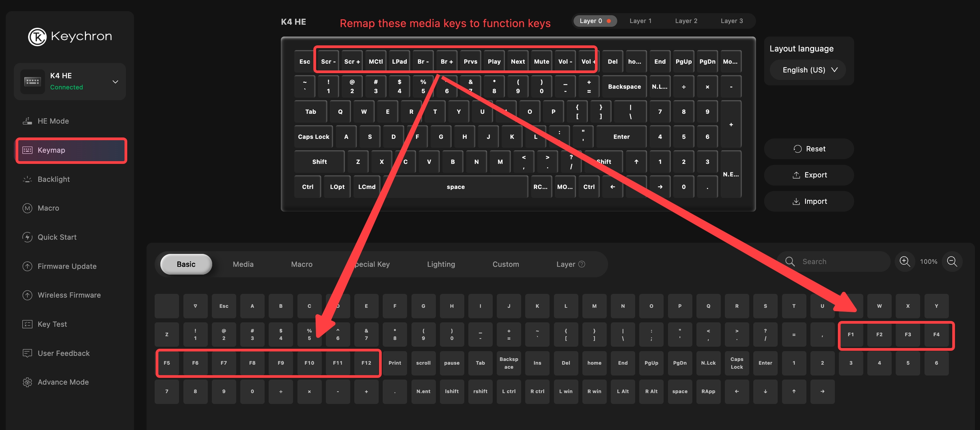Open HE Mode from the sidebar
This screenshot has height=430, width=980.
point(53,121)
